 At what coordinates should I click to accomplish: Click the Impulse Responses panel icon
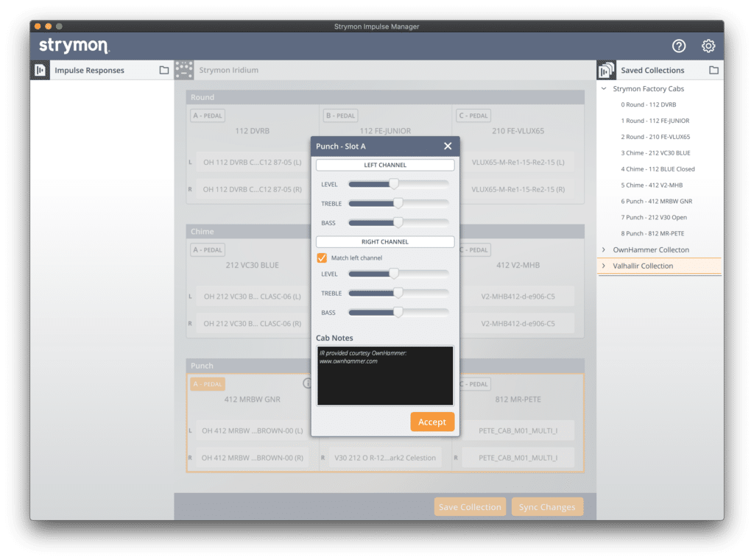click(40, 70)
